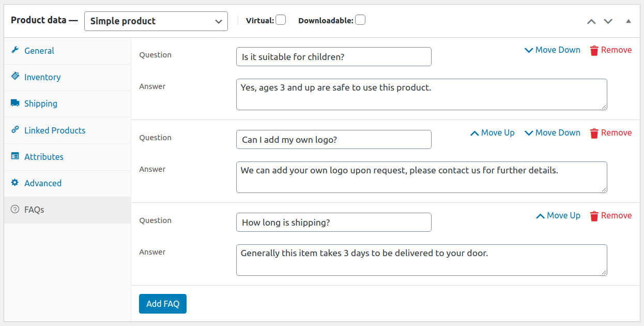Click the FAQs question mark icon

tap(15, 210)
